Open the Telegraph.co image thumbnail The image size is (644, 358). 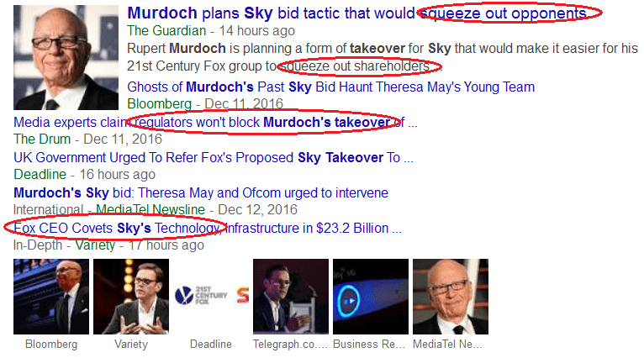click(x=291, y=297)
